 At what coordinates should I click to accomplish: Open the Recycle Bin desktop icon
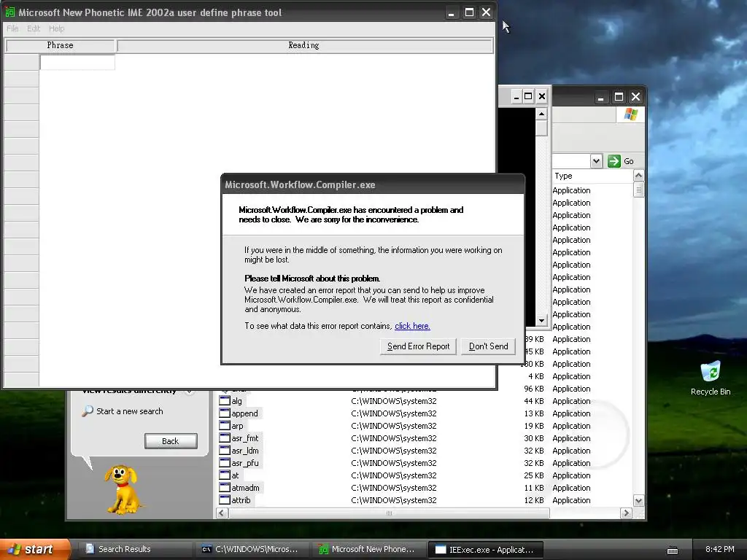pyautogui.click(x=711, y=378)
